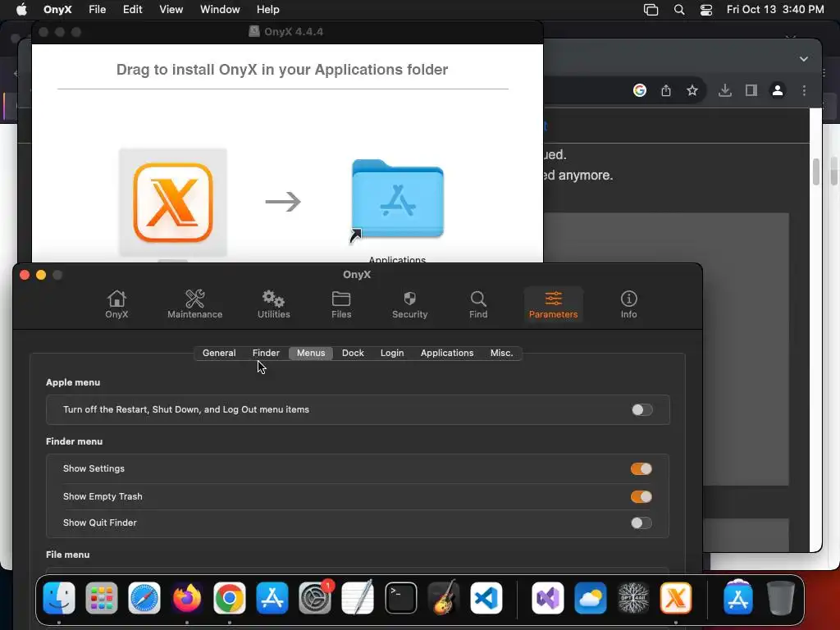Open Finder from the Dock

[x=59, y=597]
